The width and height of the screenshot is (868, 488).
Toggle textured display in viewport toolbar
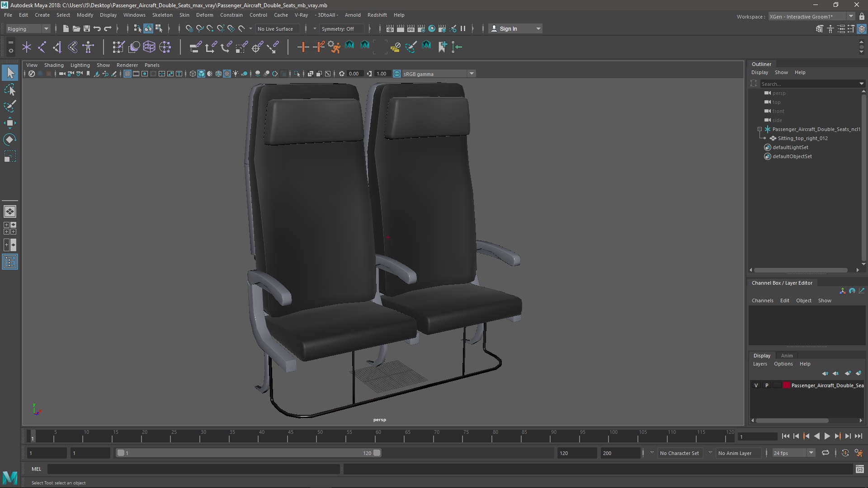tap(227, 74)
